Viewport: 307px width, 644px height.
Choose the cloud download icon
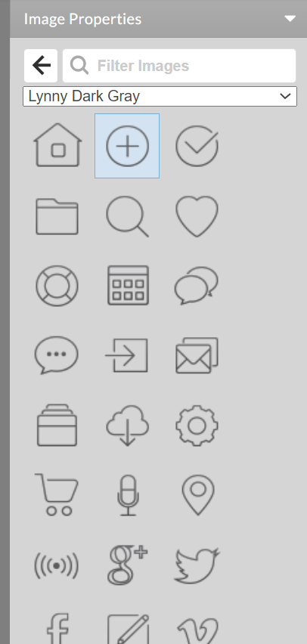[x=127, y=426]
